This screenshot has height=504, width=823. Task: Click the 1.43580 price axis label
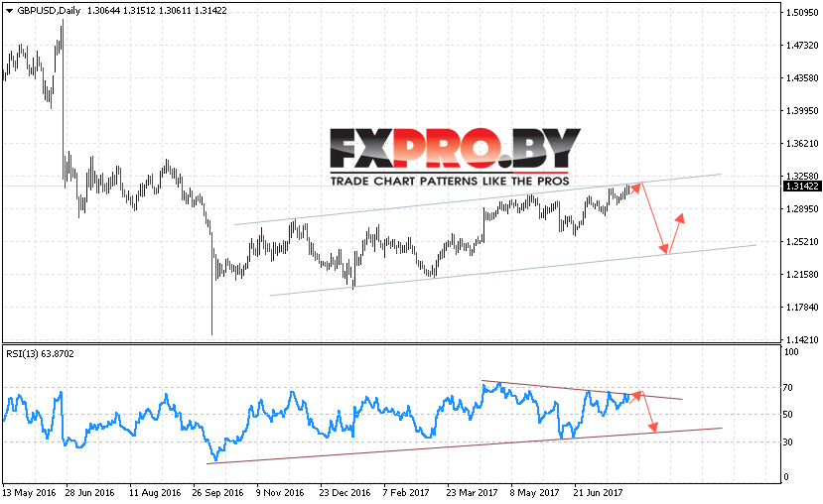click(x=802, y=78)
